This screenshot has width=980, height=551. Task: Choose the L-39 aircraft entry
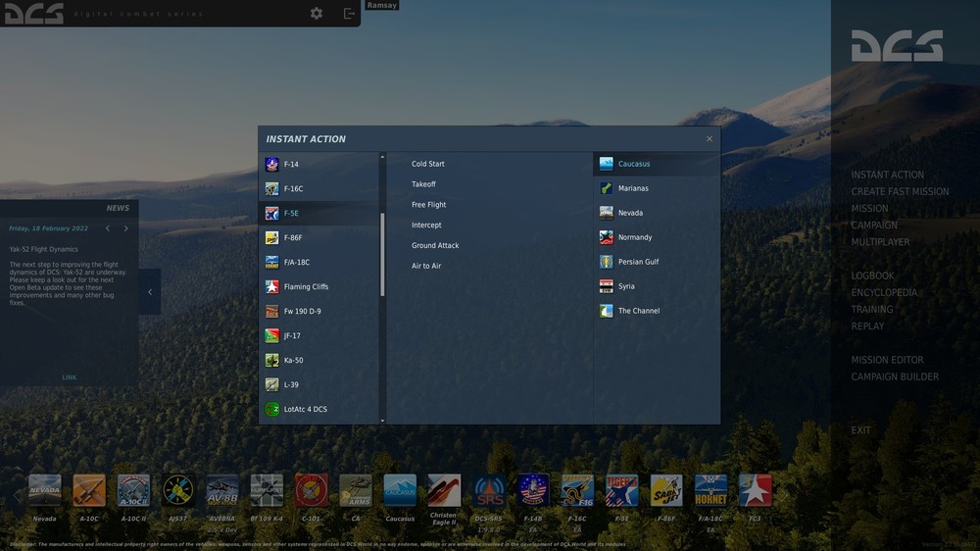[318, 384]
